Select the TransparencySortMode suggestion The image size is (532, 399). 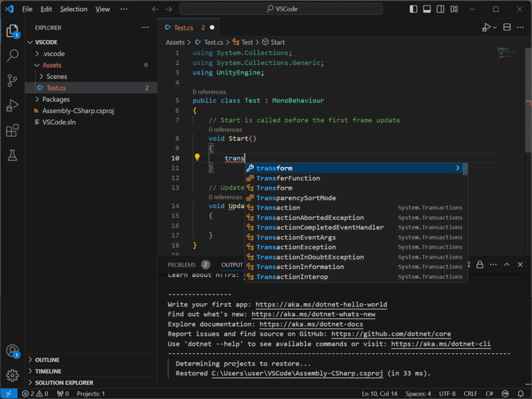pos(354,198)
